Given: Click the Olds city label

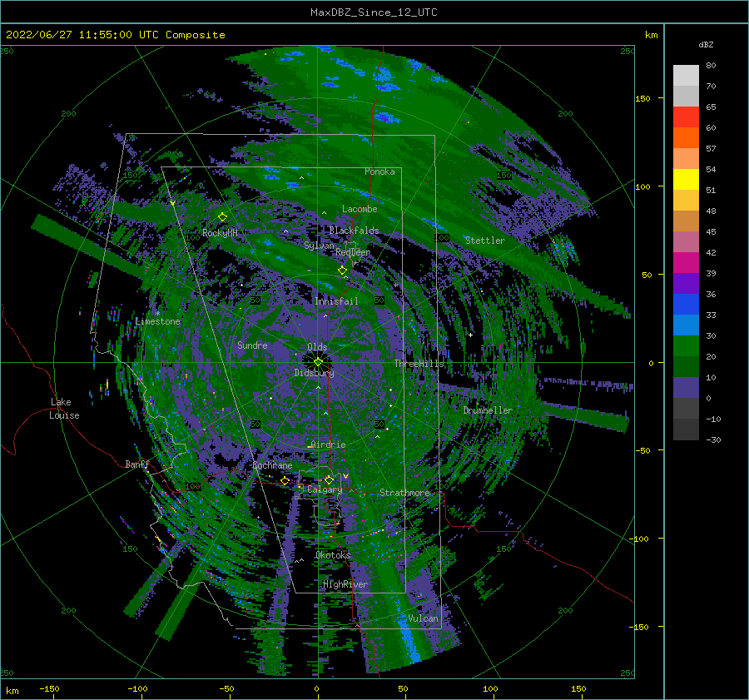Looking at the screenshot, I should point(317,347).
